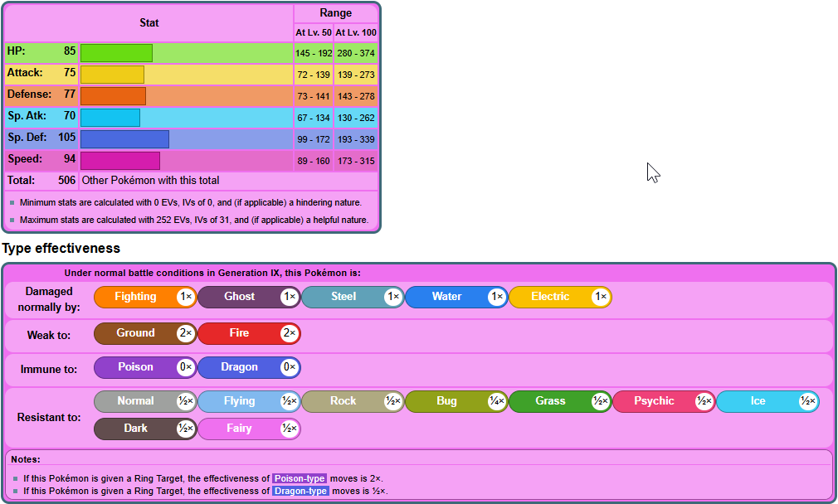Image resolution: width=838 pixels, height=504 pixels.
Task: Select the HP range '145 - 192'
Action: tap(314, 53)
